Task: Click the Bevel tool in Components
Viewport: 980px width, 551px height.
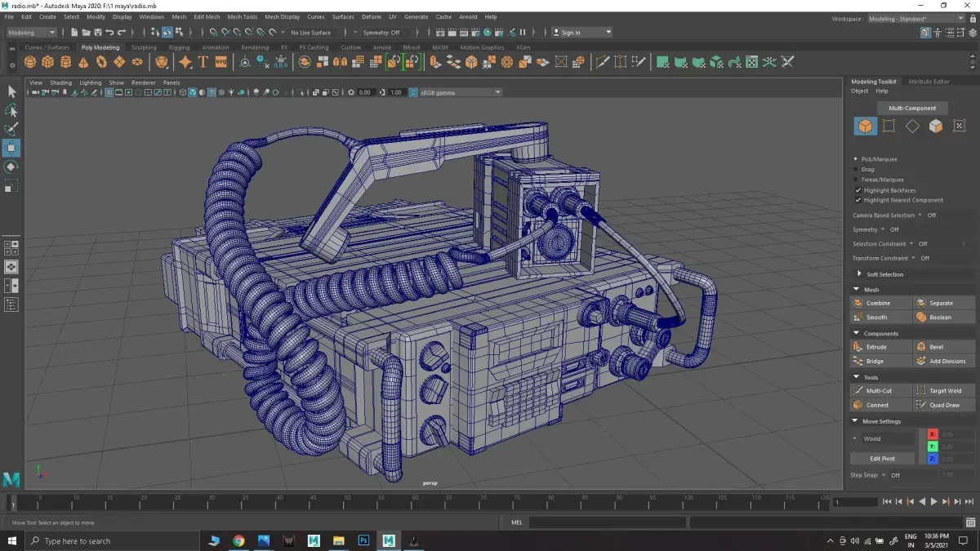Action: pos(936,347)
